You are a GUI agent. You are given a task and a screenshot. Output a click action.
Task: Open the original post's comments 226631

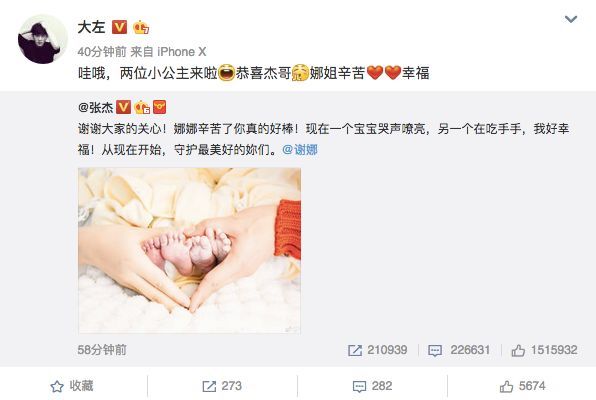(x=459, y=350)
